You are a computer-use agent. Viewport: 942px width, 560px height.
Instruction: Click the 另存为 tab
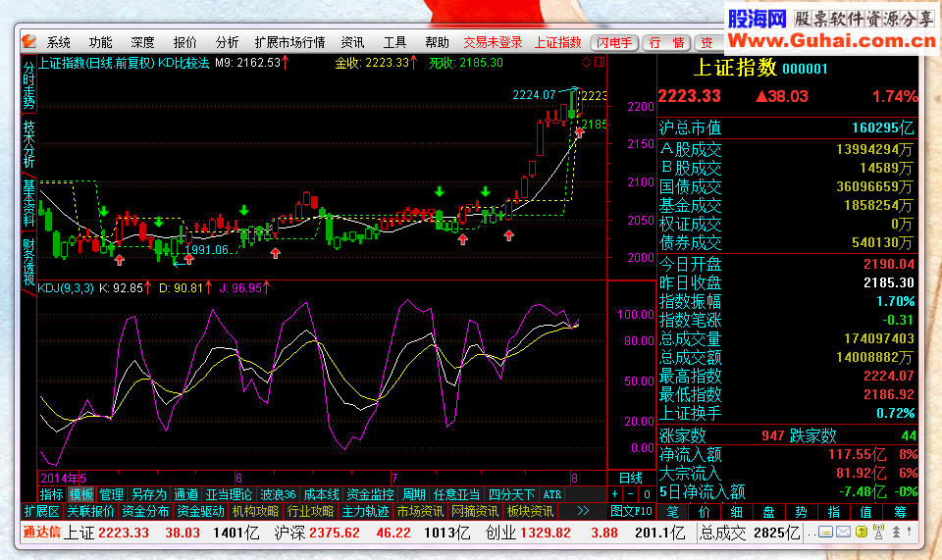[148, 494]
